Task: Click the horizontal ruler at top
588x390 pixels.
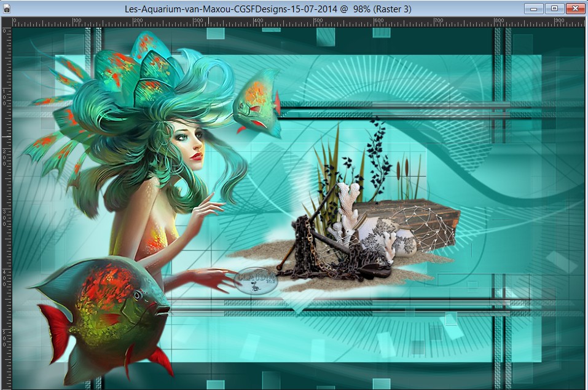Action: point(299,22)
